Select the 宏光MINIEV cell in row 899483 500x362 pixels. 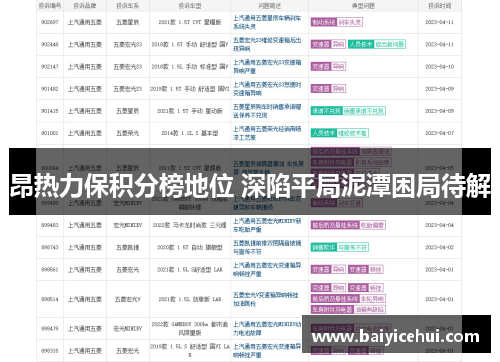[x=128, y=225]
